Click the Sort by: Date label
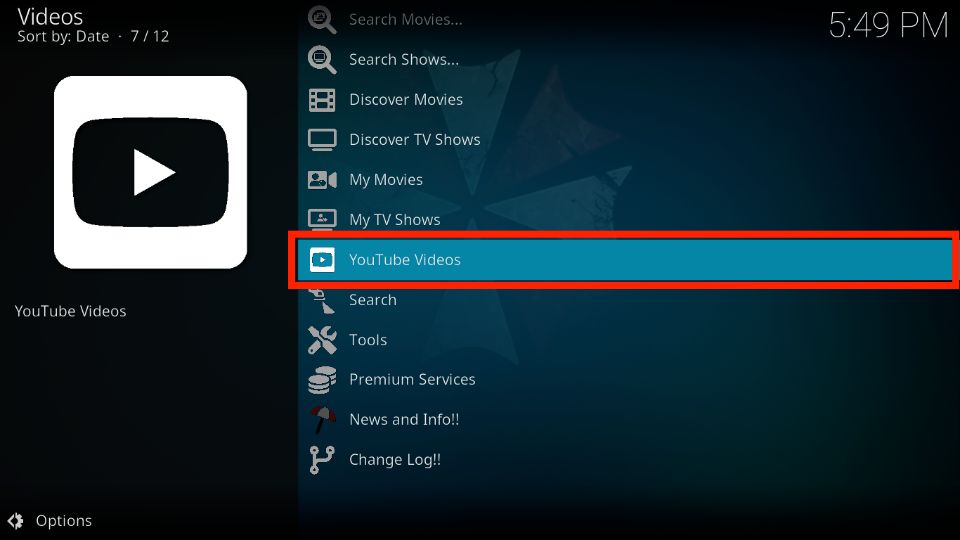 [x=63, y=37]
